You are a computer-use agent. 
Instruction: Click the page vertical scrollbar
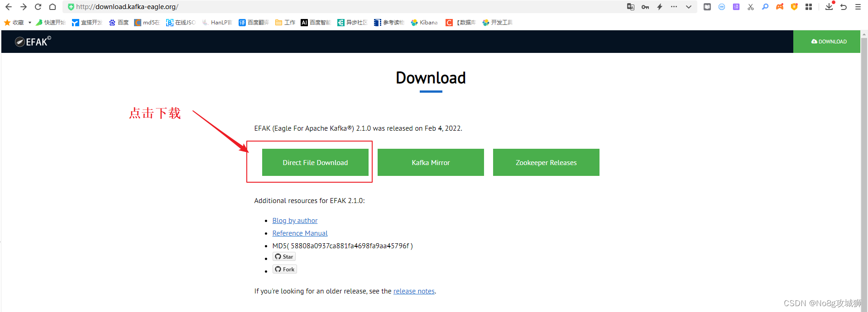(864, 174)
